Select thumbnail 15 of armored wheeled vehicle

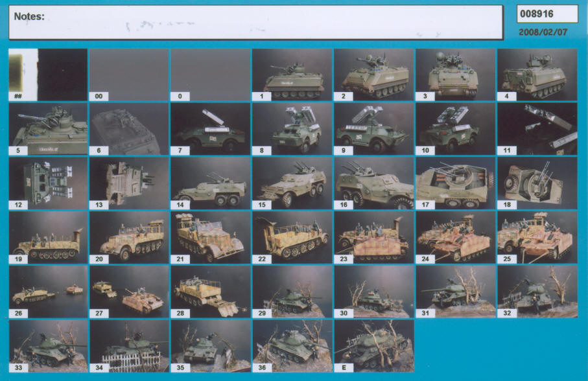(x=292, y=183)
